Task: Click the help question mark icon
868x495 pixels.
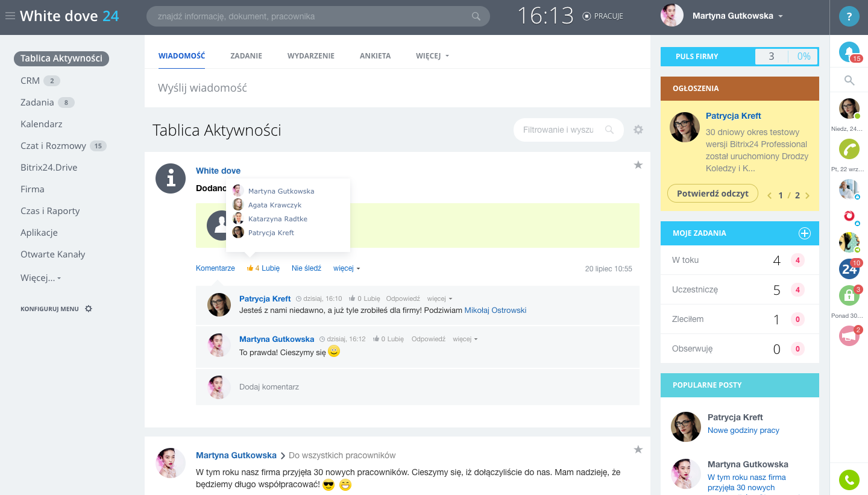Action: tap(849, 16)
